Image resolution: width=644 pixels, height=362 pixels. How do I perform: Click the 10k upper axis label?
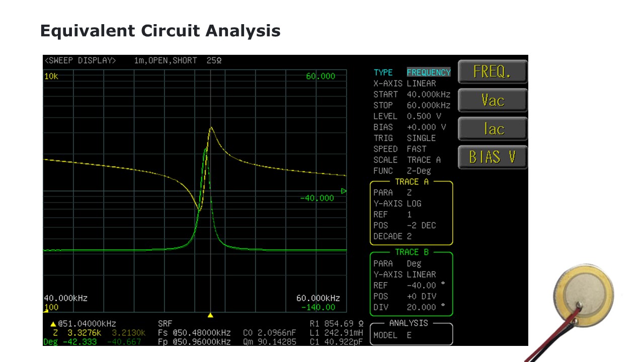tap(51, 76)
